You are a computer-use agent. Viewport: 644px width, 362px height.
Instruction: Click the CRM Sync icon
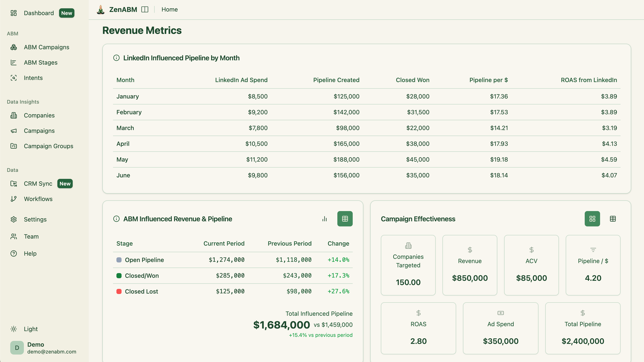point(13,184)
